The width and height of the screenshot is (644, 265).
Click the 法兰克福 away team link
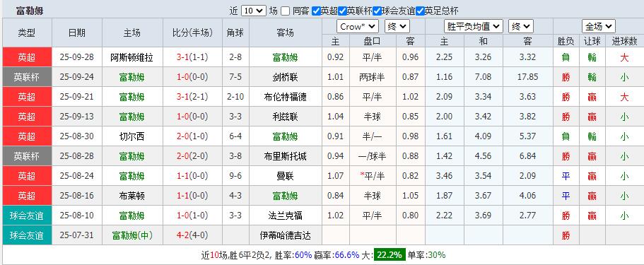tap(285, 216)
